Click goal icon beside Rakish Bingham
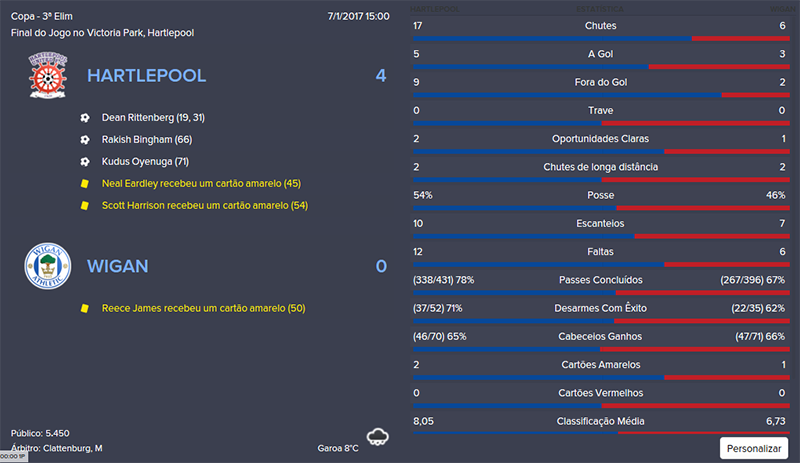 point(85,139)
